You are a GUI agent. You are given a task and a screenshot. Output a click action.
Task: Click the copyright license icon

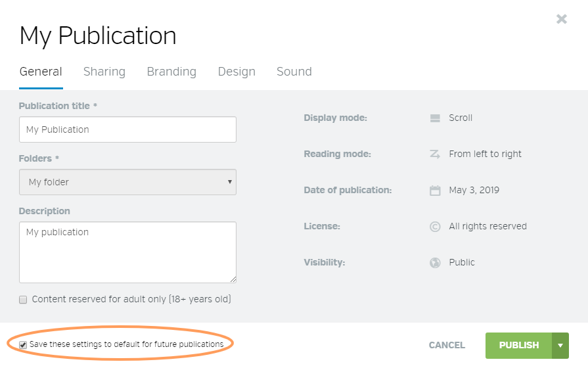(x=434, y=227)
